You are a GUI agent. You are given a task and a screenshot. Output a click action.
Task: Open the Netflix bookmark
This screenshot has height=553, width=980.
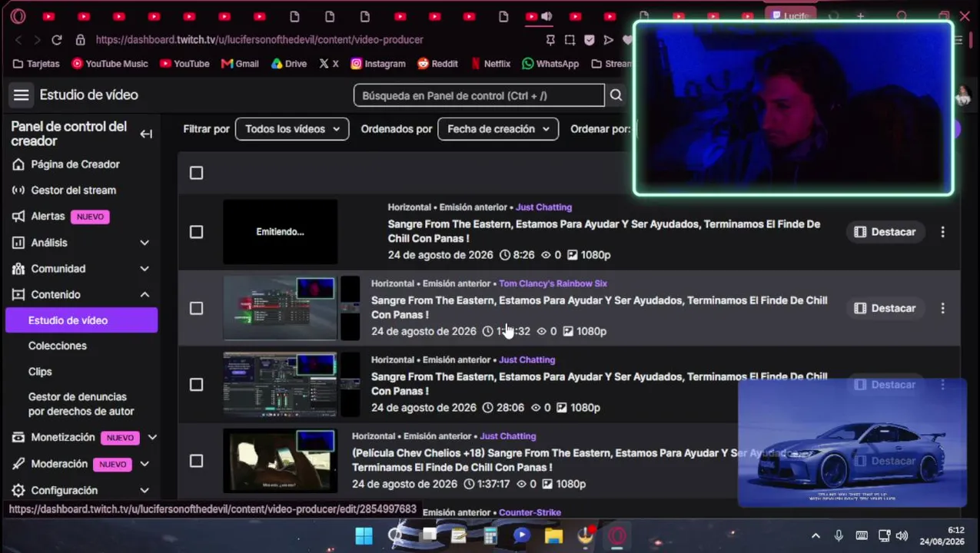tap(490, 64)
